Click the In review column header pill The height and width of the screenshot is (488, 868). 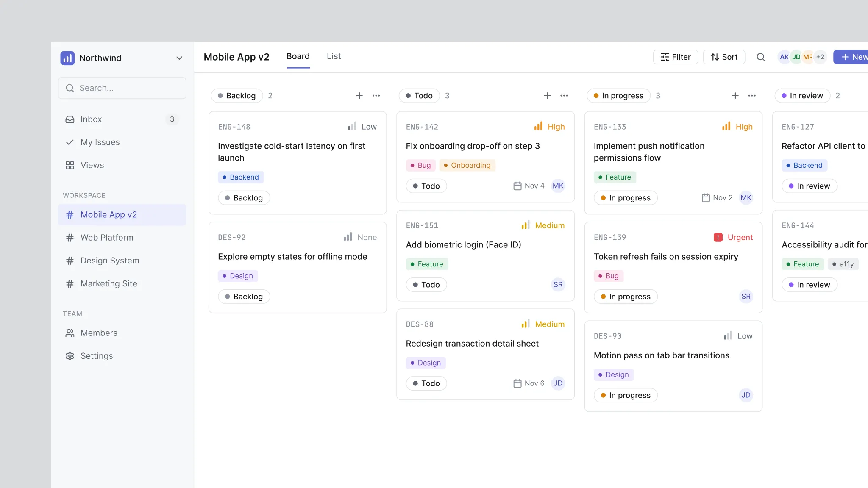pyautogui.click(x=802, y=96)
